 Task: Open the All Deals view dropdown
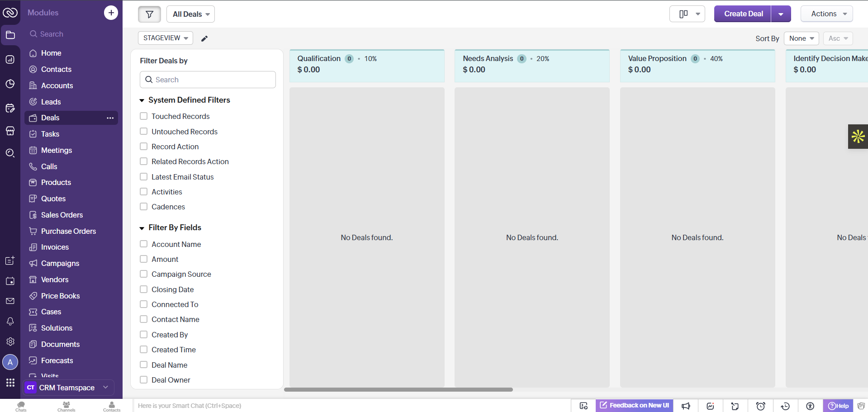tap(190, 14)
